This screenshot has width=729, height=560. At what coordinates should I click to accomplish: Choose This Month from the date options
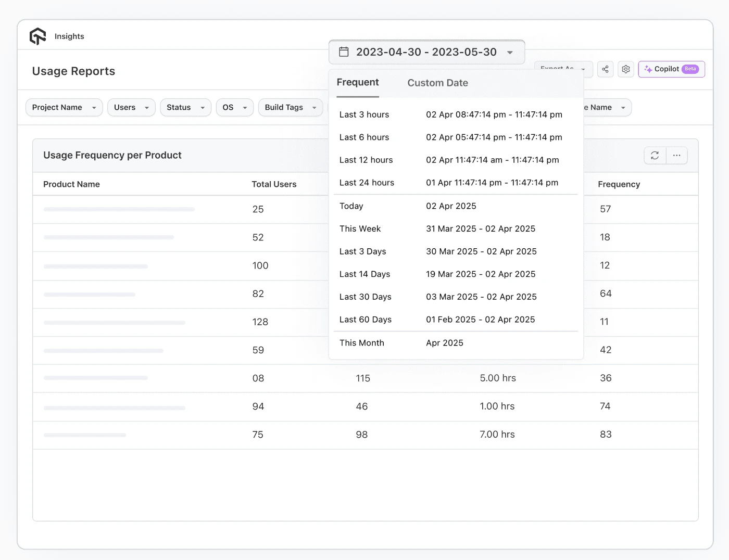(x=362, y=343)
